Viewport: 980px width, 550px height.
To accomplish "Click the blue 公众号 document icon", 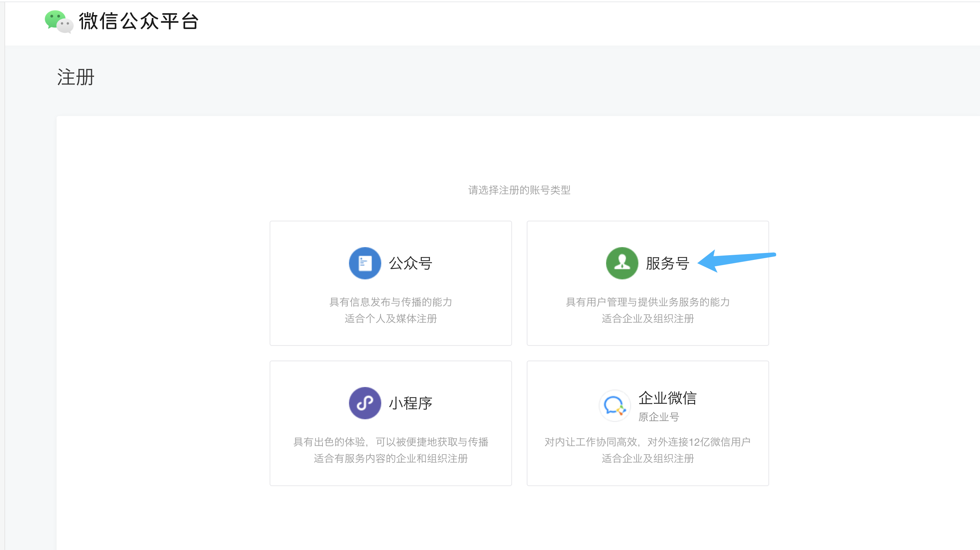I will coord(365,263).
